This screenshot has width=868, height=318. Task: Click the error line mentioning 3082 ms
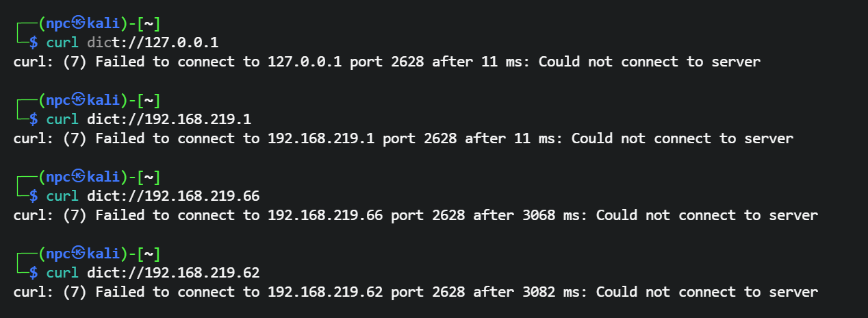coord(416,292)
